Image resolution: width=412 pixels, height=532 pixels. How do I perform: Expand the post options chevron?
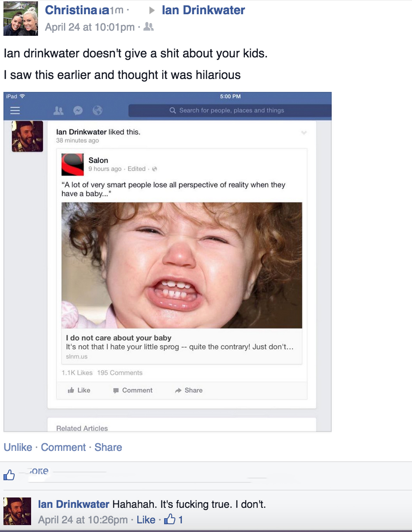(x=304, y=132)
